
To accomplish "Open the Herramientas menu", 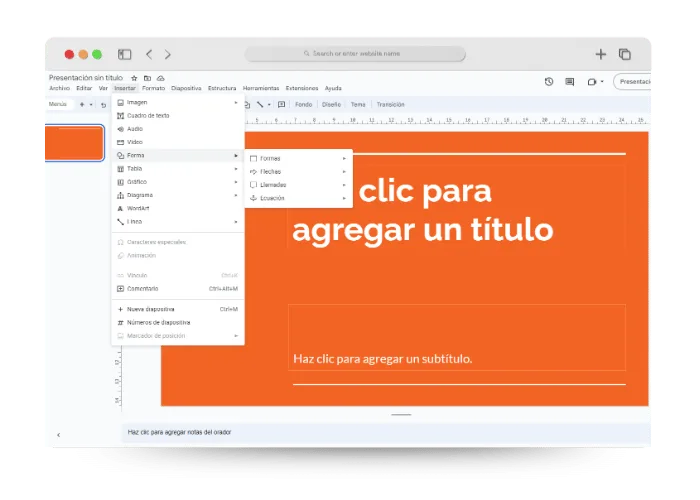I will click(261, 88).
